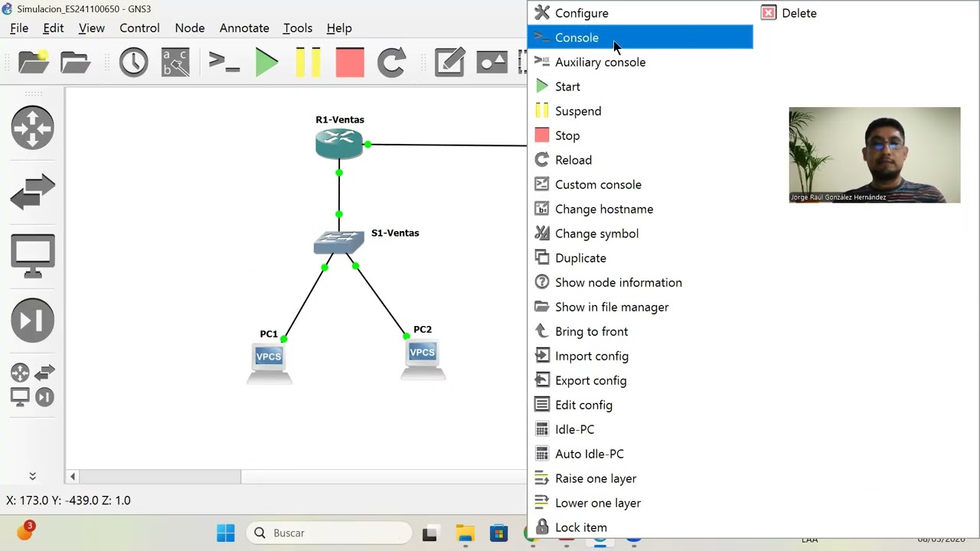Suspend all nodes with yellow pause icon
Viewport: 980px width, 551px height.
coord(308,62)
